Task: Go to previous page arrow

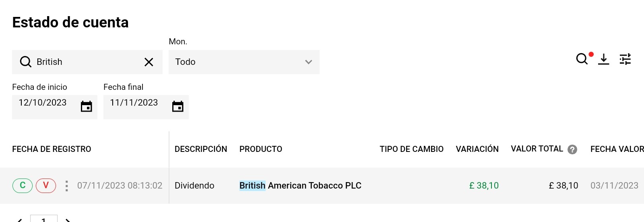Action: [19, 220]
